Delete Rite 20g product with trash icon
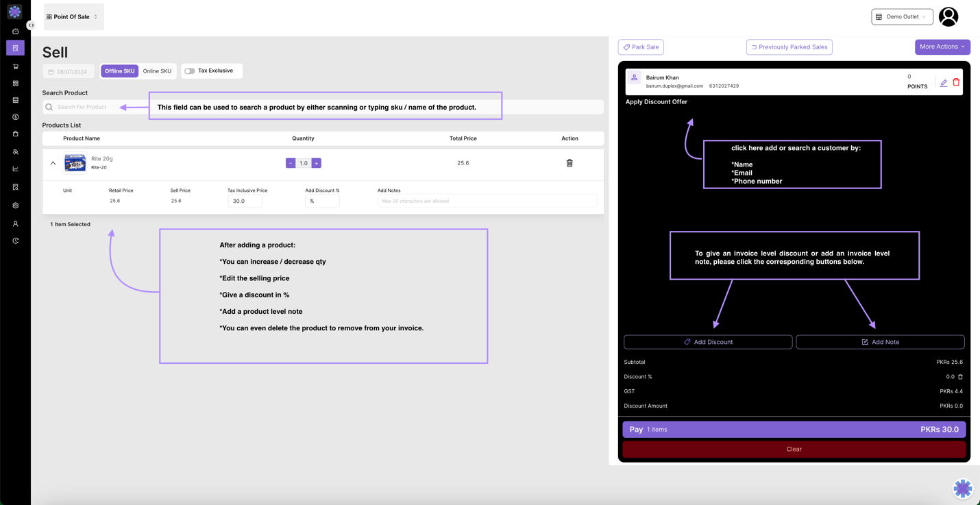This screenshot has height=505, width=980. [569, 163]
